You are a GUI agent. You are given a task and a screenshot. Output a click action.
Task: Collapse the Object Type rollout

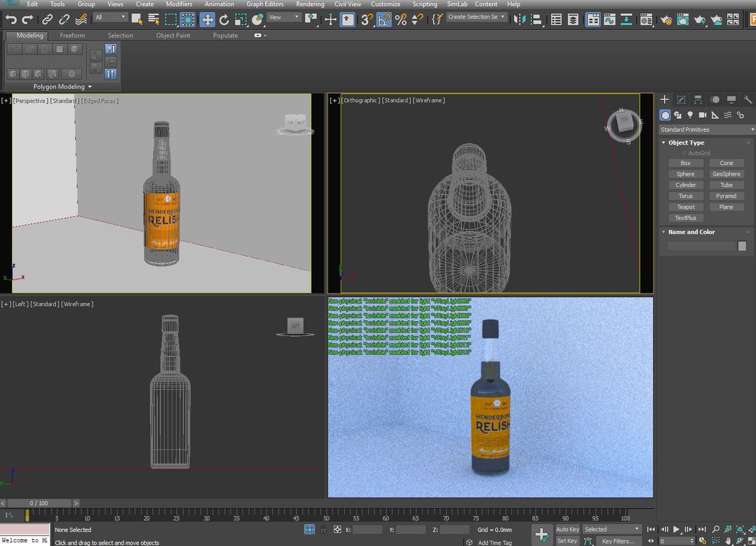(x=686, y=142)
